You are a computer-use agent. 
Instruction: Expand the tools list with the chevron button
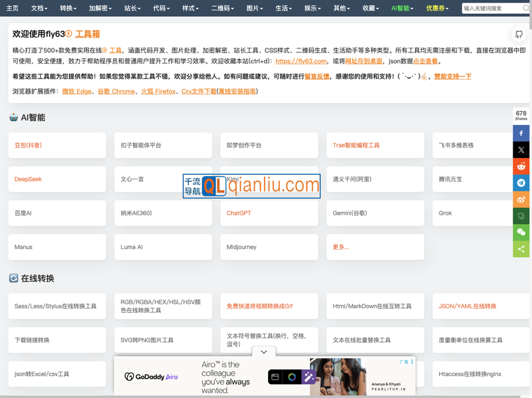pyautogui.click(x=263, y=351)
